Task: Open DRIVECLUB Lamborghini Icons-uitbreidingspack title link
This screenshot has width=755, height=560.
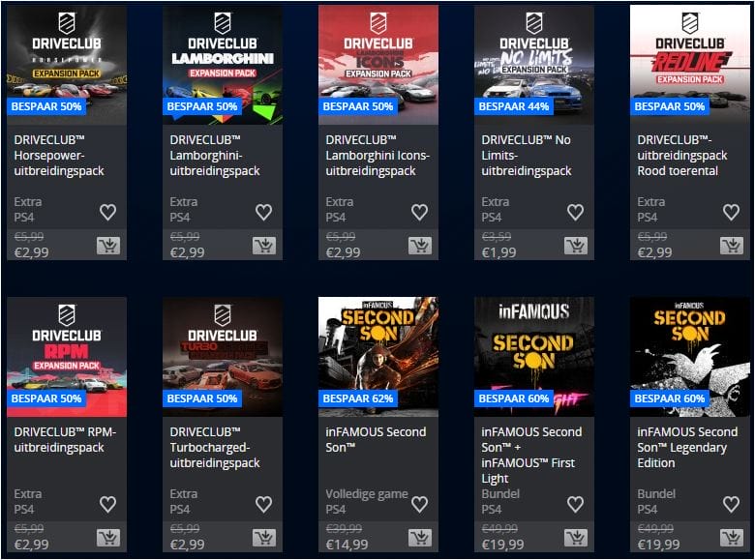Action: click(377, 156)
